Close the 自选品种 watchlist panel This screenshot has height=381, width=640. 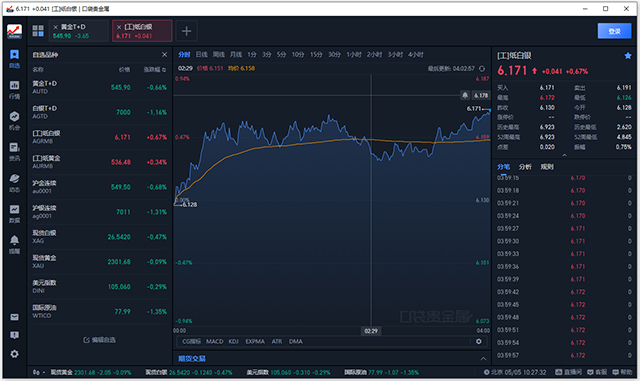164,54
